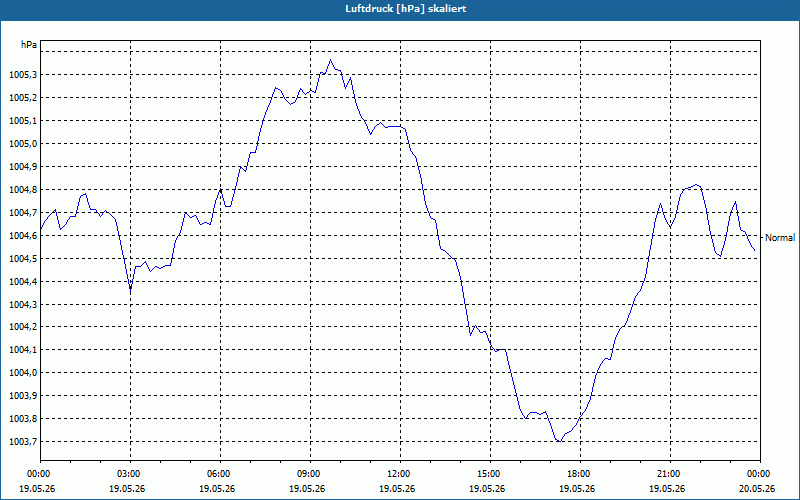Click the 1005,0 y-axis label
The height and width of the screenshot is (500, 800).
pos(23,144)
